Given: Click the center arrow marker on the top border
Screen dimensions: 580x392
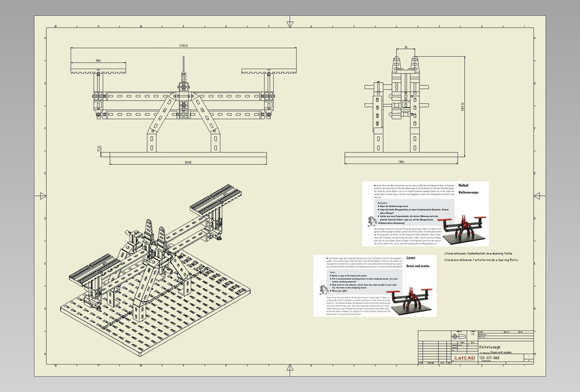Looking at the screenshot, I should click(x=290, y=23).
